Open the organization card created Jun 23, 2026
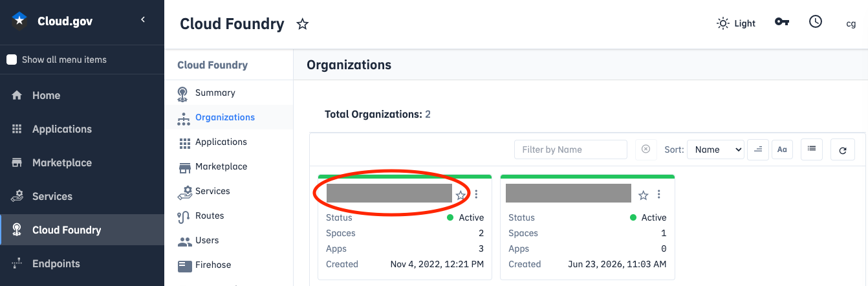 point(587,227)
